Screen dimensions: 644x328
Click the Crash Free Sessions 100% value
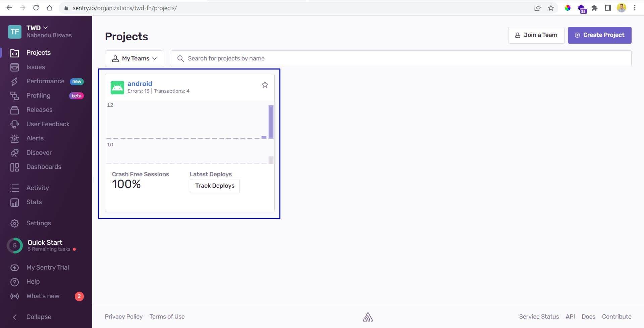coord(126,184)
